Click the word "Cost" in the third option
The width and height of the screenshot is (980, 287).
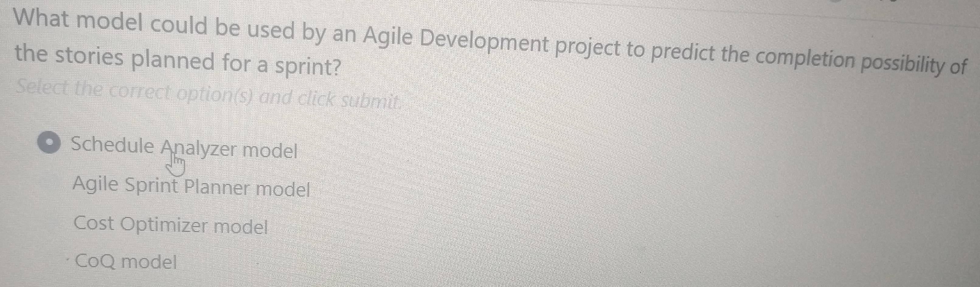[94, 223]
